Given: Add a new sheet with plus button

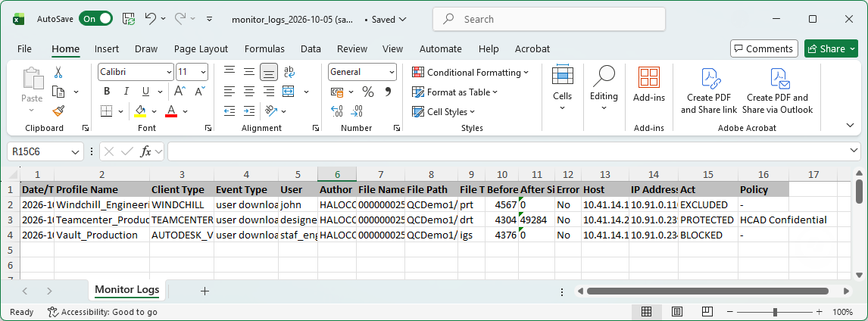Looking at the screenshot, I should pos(205,291).
